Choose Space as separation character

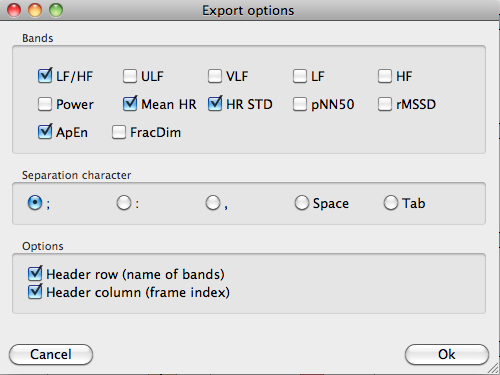[302, 203]
